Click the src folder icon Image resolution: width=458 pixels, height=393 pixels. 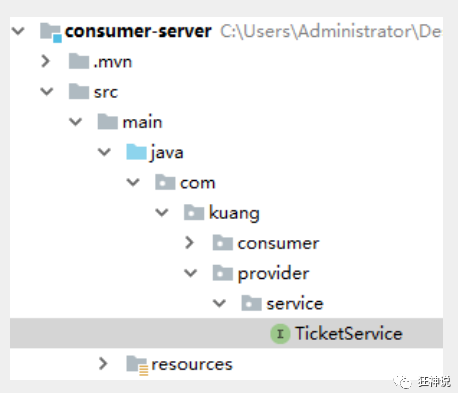pyautogui.click(x=79, y=92)
